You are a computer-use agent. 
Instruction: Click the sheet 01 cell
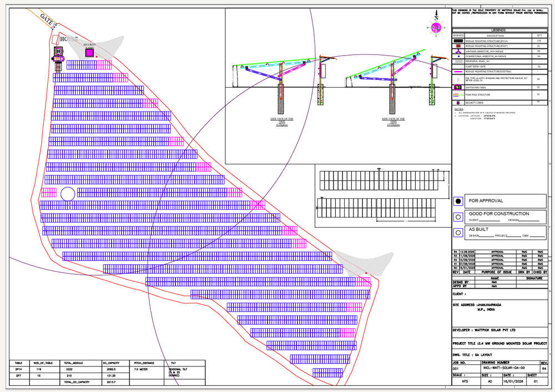tap(536, 381)
